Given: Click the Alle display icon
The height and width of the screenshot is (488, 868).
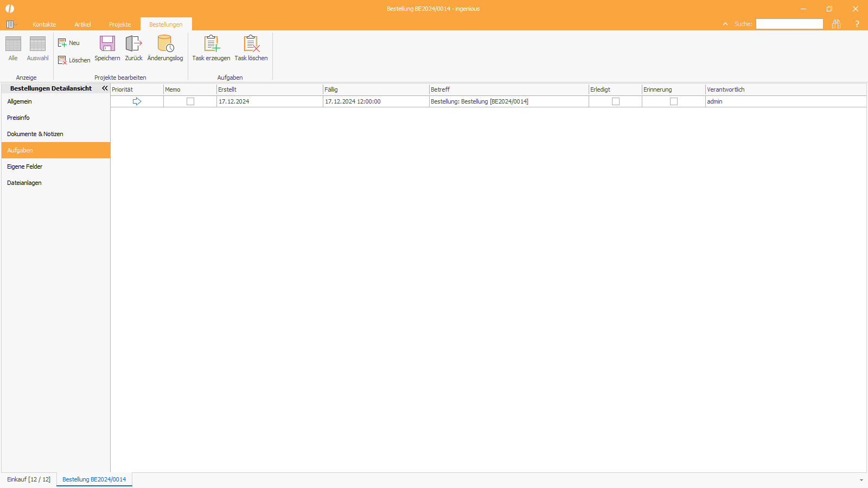Looking at the screenshot, I should tap(13, 44).
